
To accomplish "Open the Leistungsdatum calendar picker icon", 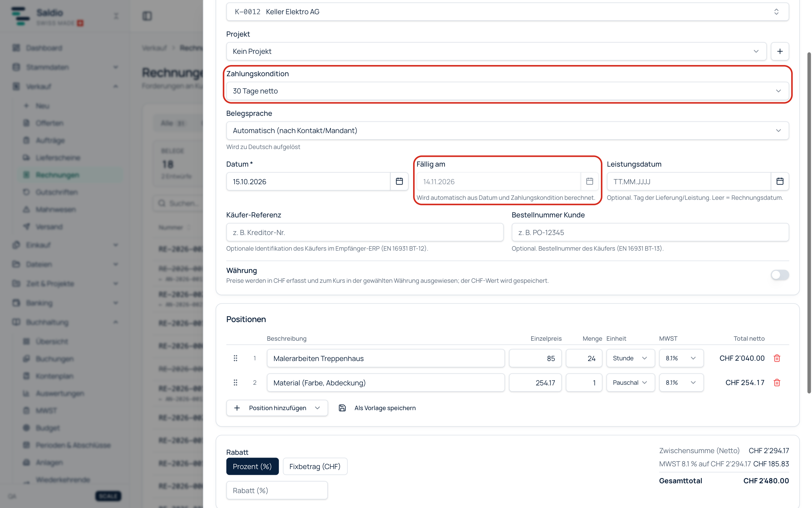I will coord(780,182).
